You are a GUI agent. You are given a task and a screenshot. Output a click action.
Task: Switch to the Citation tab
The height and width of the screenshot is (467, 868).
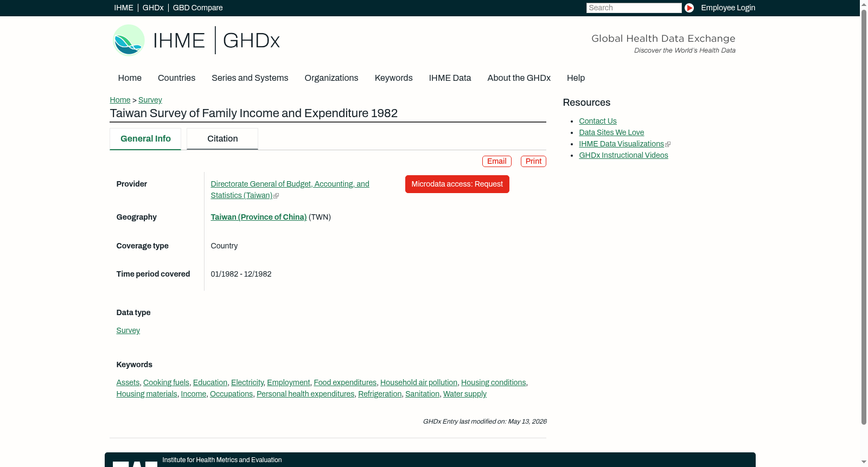(x=222, y=139)
